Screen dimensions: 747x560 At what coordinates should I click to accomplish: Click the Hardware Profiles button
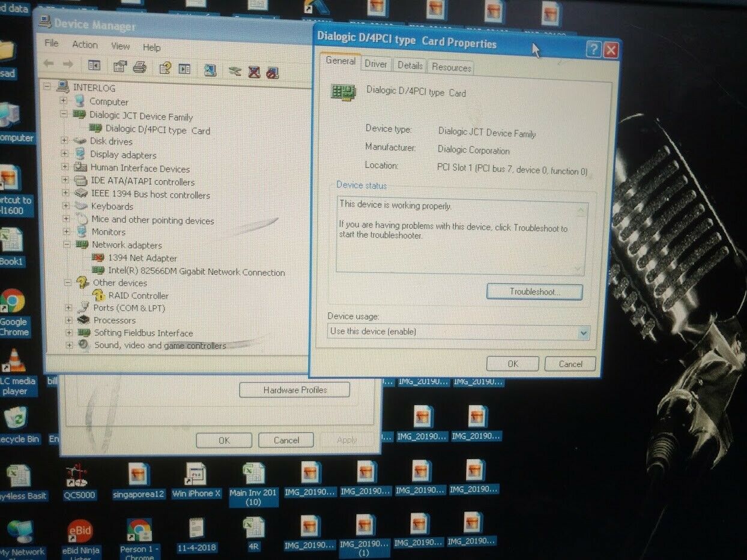[294, 390]
